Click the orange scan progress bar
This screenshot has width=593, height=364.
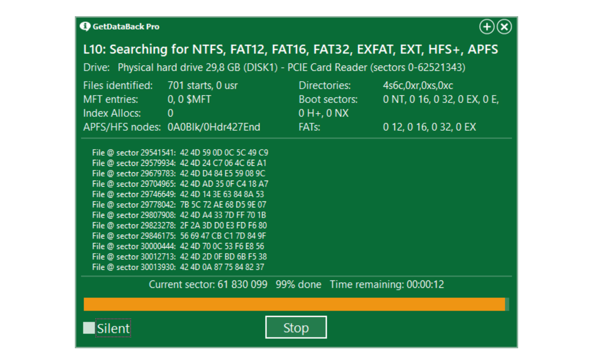296,304
